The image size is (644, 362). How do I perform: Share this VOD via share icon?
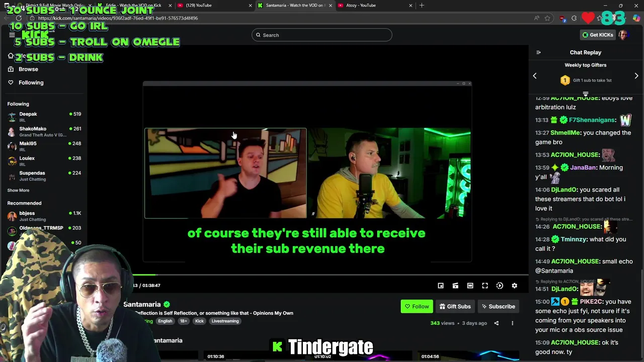496,323
